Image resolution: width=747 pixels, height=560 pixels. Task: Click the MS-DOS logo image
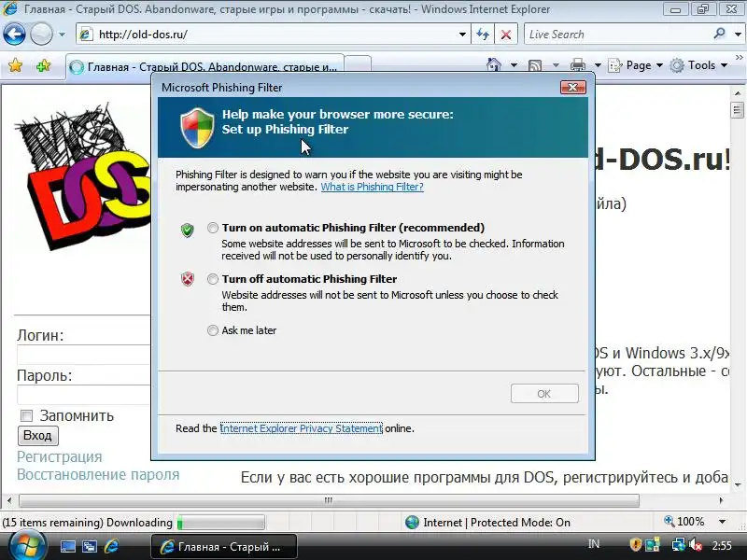(x=82, y=175)
